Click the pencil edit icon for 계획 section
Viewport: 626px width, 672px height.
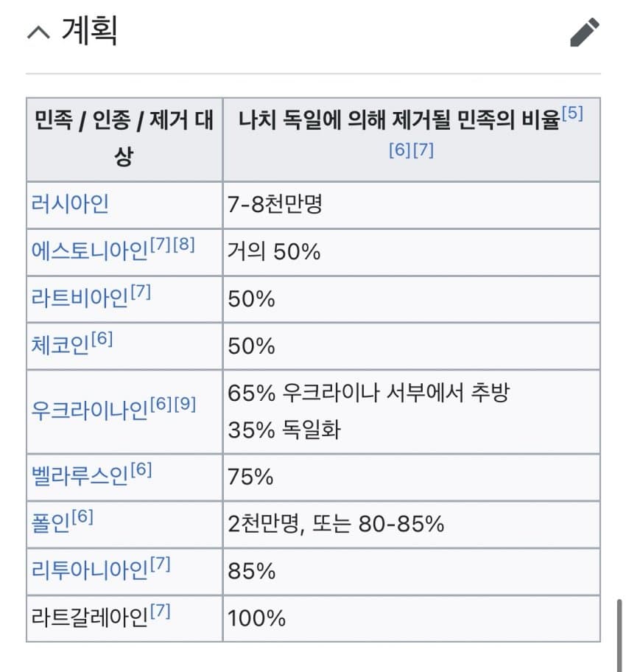click(x=585, y=32)
